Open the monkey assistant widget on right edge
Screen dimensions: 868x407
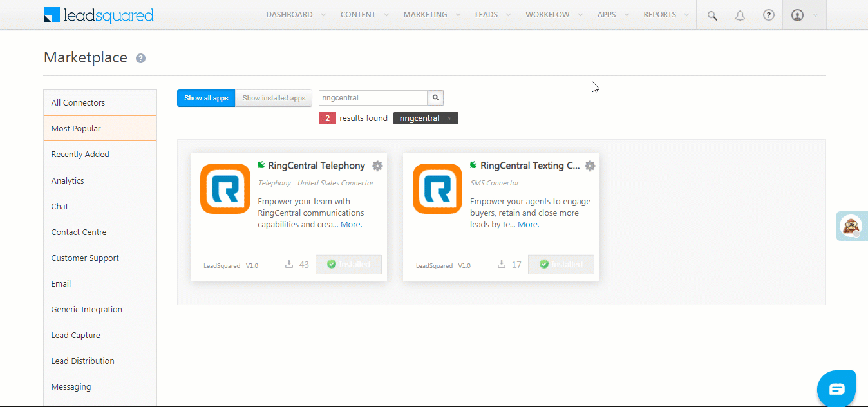(x=852, y=226)
